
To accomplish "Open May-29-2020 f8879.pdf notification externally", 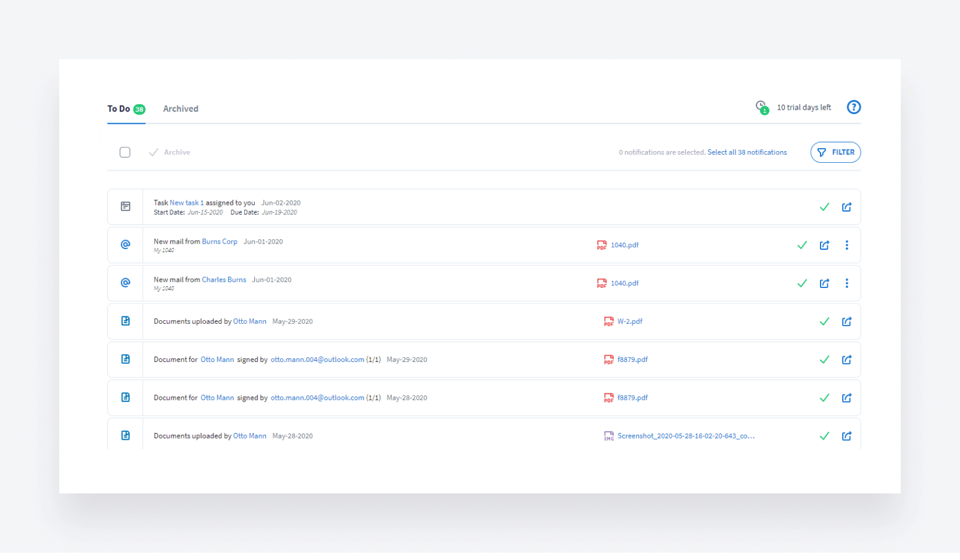I will (846, 360).
